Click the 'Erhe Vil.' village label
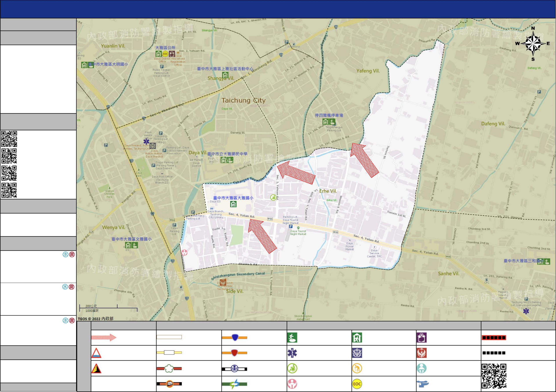This screenshot has height=392, width=556. [328, 191]
